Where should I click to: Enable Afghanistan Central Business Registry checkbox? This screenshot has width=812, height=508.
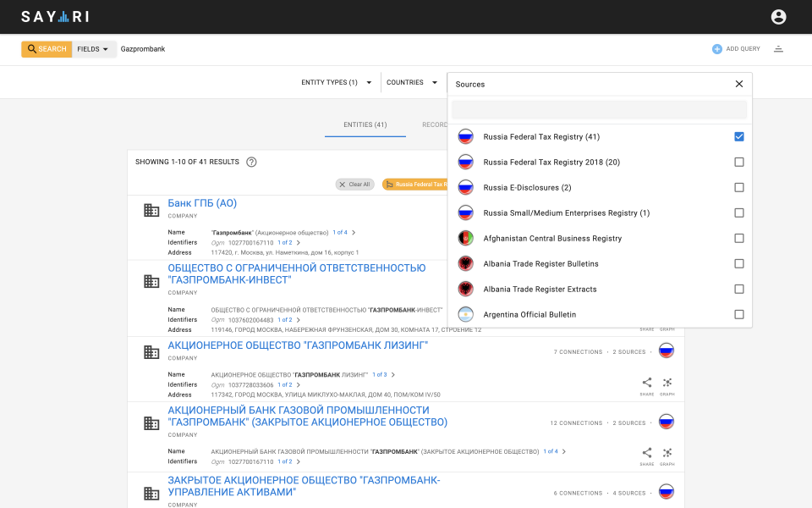[x=739, y=238]
